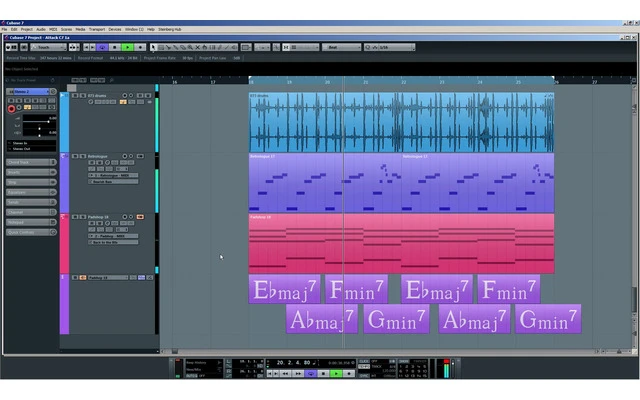The width and height of the screenshot is (640, 400).
Task: Click the green Play button in top toolbar
Action: (x=128, y=47)
